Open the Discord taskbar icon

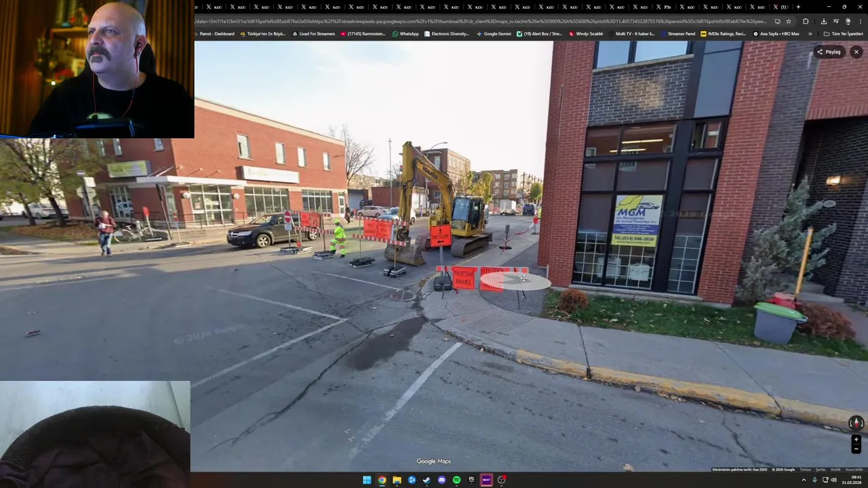441,480
